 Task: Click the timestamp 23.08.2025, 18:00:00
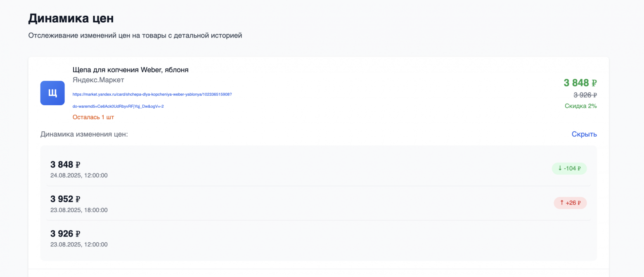click(x=79, y=210)
